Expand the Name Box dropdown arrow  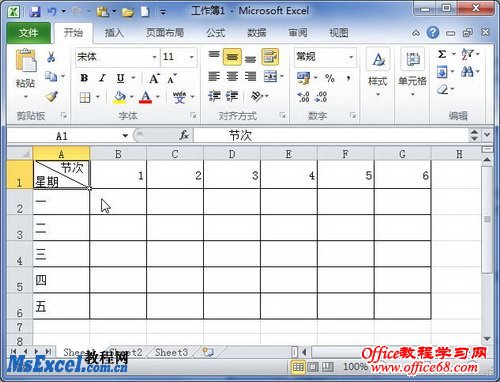pyautogui.click(x=125, y=136)
